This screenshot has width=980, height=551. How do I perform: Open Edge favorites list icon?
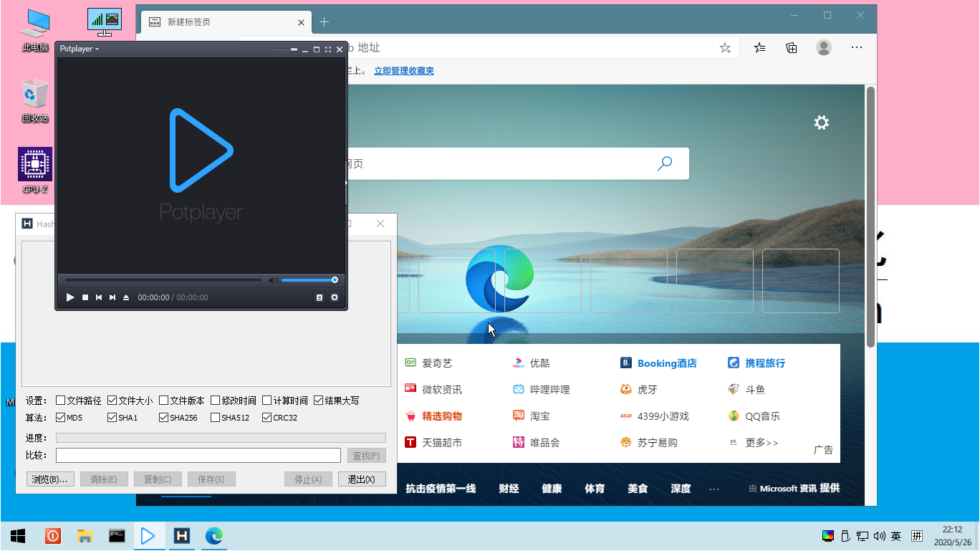click(x=759, y=48)
